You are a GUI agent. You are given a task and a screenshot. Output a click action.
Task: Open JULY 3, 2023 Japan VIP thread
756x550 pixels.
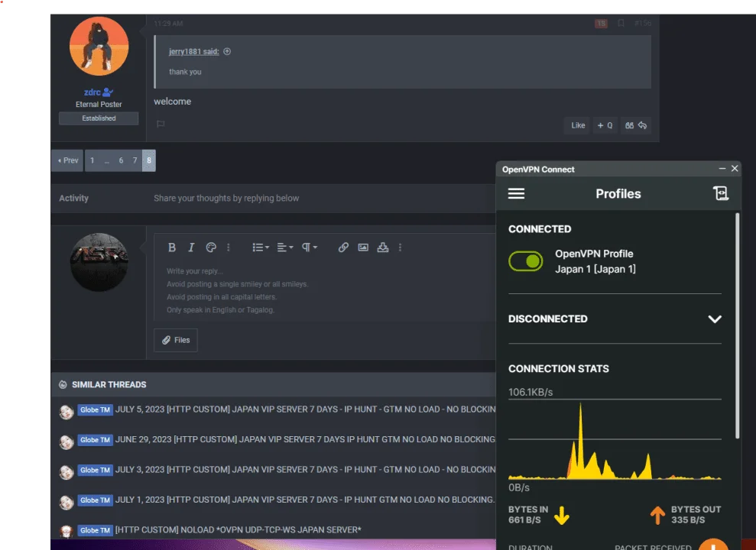pyautogui.click(x=305, y=470)
